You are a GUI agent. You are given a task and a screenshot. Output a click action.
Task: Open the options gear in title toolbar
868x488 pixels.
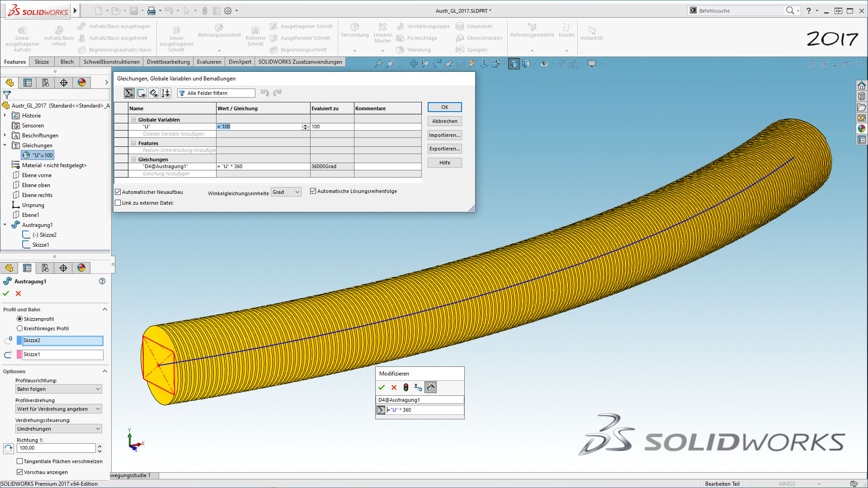[228, 11]
